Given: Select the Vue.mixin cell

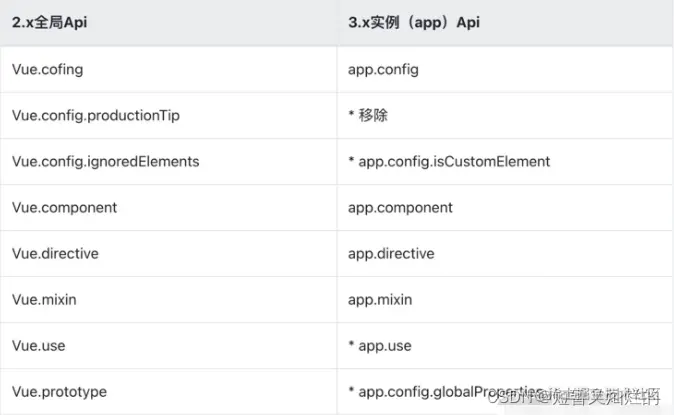Looking at the screenshot, I should tap(47, 300).
